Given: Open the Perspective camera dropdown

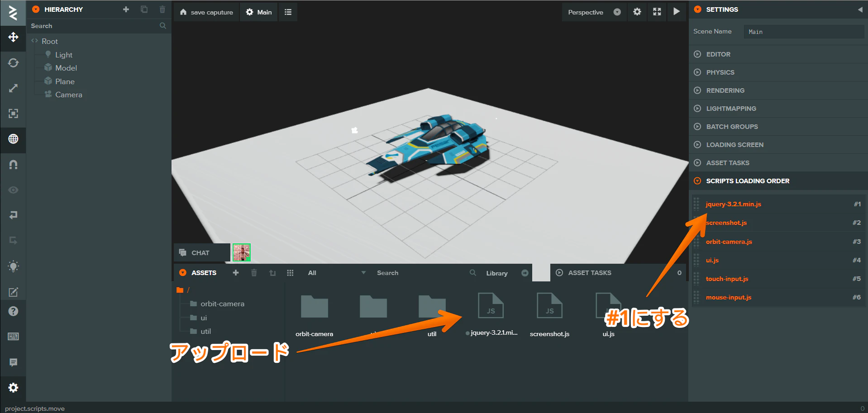Looking at the screenshot, I should pyautogui.click(x=594, y=12).
